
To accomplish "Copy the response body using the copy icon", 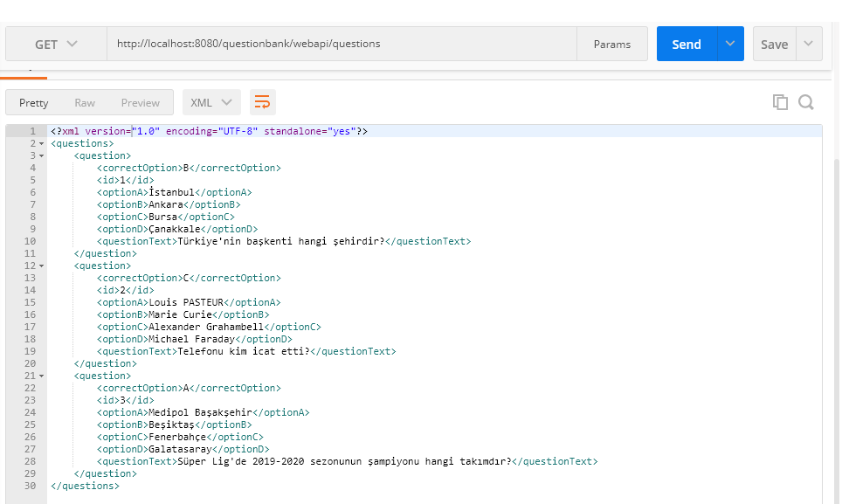I will point(780,101).
